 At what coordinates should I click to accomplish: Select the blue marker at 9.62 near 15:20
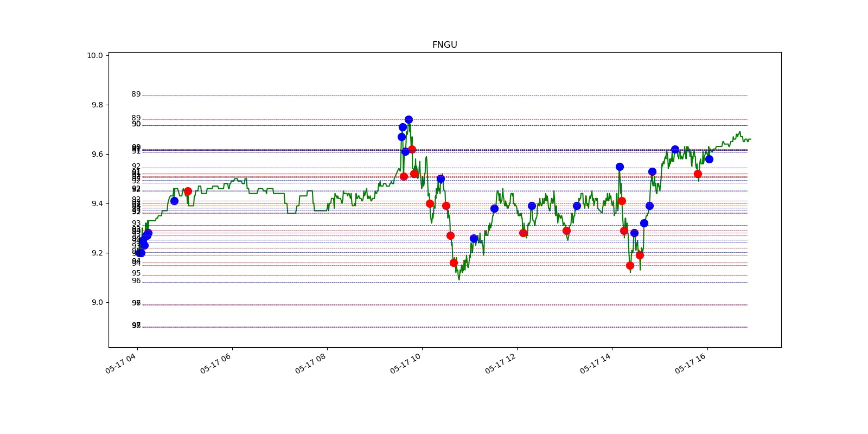675,149
